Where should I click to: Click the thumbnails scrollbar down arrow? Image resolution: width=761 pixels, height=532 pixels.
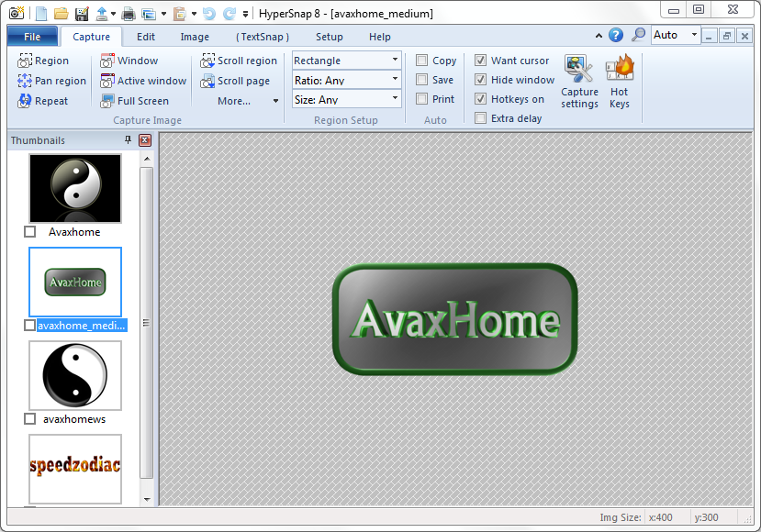coord(147,499)
